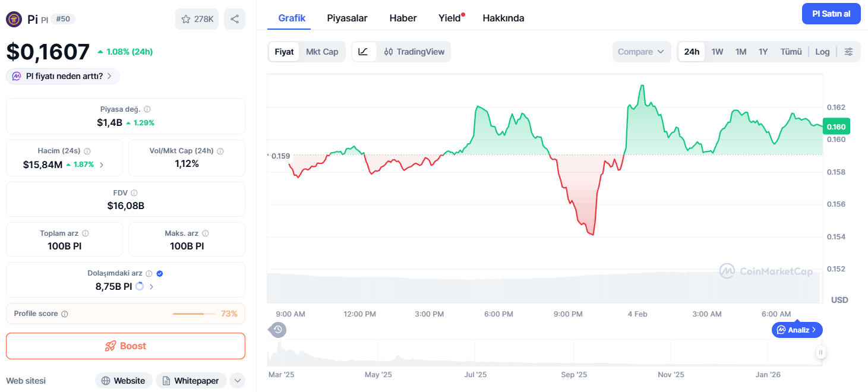Image resolution: width=868 pixels, height=392 pixels.
Task: Click the 1,12% Vol/Mkt Cap value
Action: coord(187,164)
